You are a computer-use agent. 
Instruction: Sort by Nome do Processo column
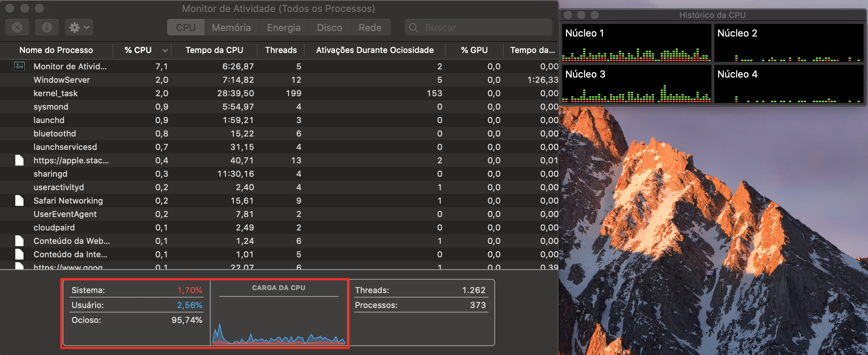[x=56, y=50]
